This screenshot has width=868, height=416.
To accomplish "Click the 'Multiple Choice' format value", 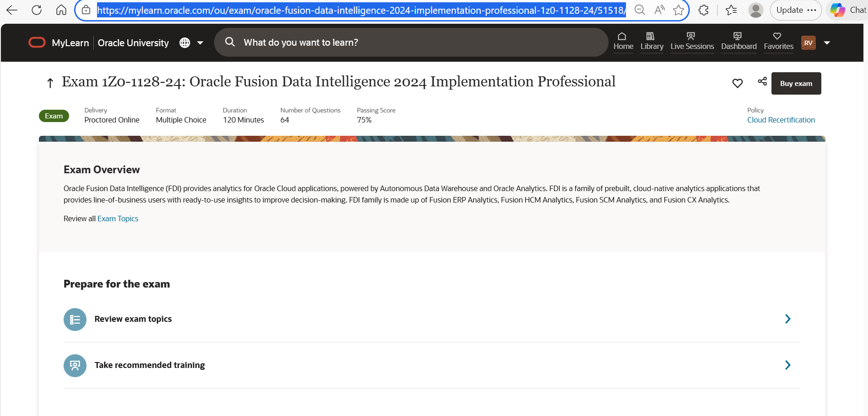I will [181, 120].
